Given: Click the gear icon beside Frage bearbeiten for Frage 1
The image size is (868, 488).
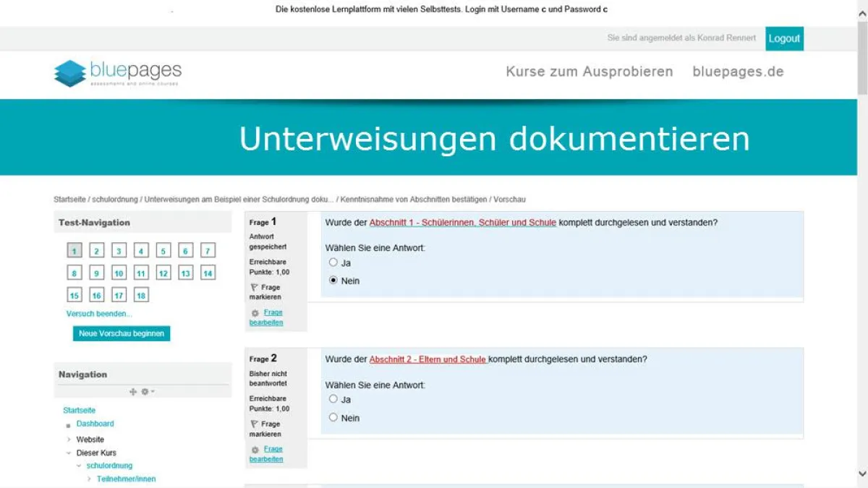Looking at the screenshot, I should click(x=255, y=312).
